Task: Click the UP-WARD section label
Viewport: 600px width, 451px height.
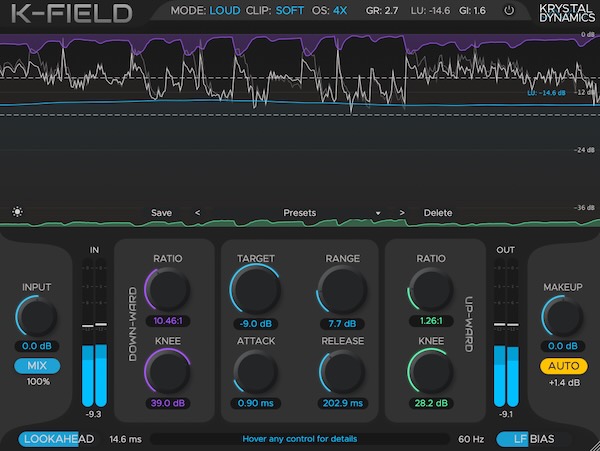Action: pyautogui.click(x=468, y=324)
